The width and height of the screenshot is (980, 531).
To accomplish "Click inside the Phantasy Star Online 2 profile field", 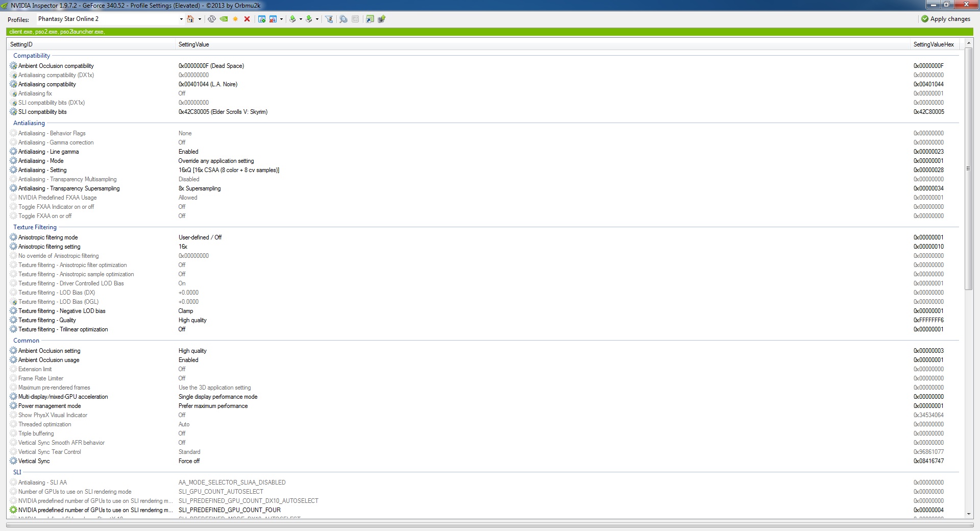I will pyautogui.click(x=106, y=19).
